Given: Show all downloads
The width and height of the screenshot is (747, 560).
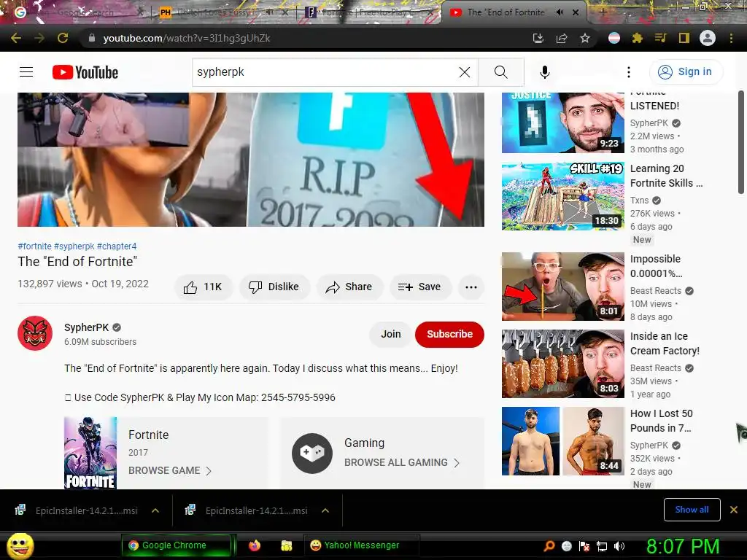Looking at the screenshot, I should (692, 510).
